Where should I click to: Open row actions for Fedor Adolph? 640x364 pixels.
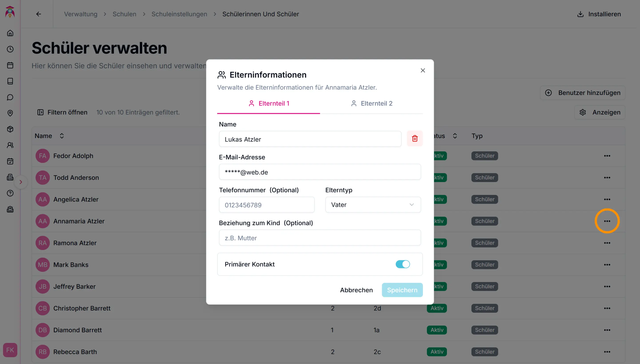(x=607, y=156)
